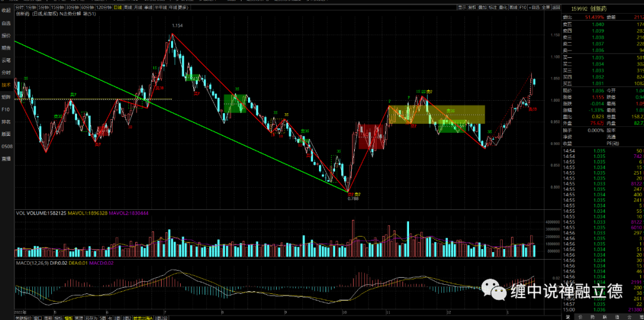Switch to the 季线 quarterly tab
Screen dimensions: 644x320
coord(148,7)
